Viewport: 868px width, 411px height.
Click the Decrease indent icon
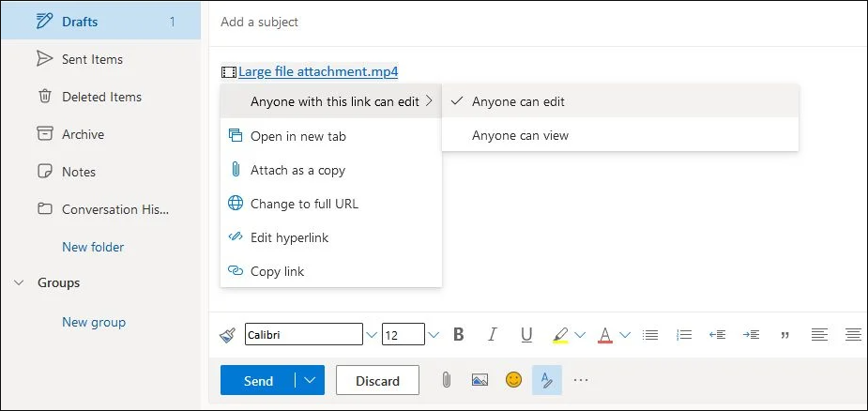(718, 335)
